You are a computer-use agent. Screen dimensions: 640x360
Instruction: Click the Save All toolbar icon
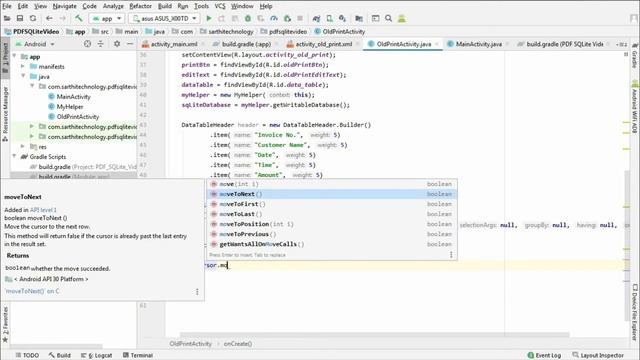[x=20, y=18]
